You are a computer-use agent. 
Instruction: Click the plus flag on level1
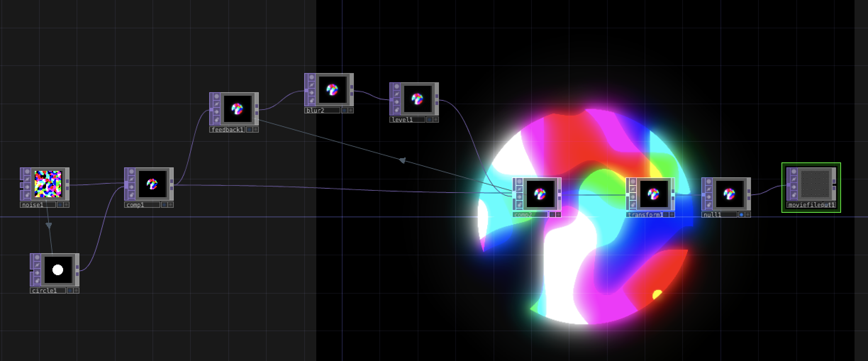[436, 120]
